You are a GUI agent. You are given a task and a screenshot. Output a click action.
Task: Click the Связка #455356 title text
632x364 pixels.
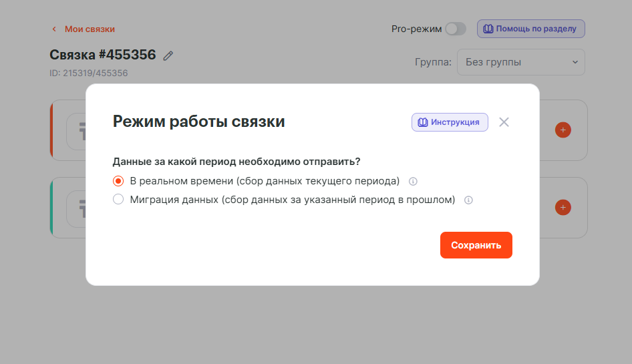[102, 55]
